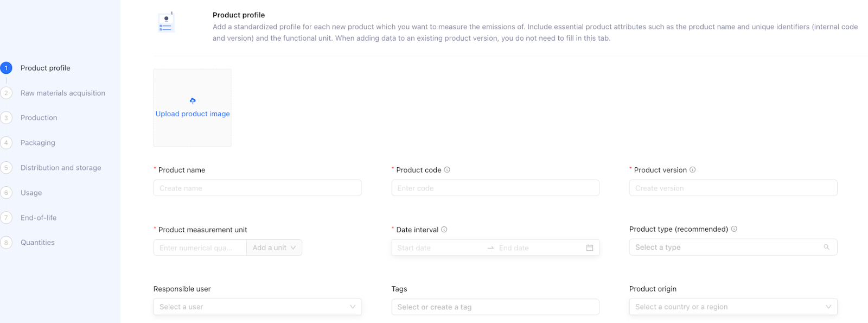The image size is (868, 323).
Task: Open the Distribution and storage step
Action: 61,168
